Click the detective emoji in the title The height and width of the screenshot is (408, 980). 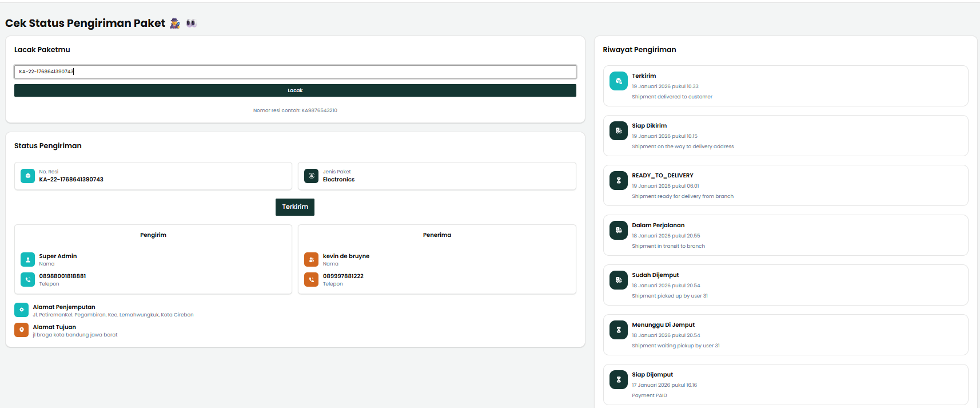175,23
